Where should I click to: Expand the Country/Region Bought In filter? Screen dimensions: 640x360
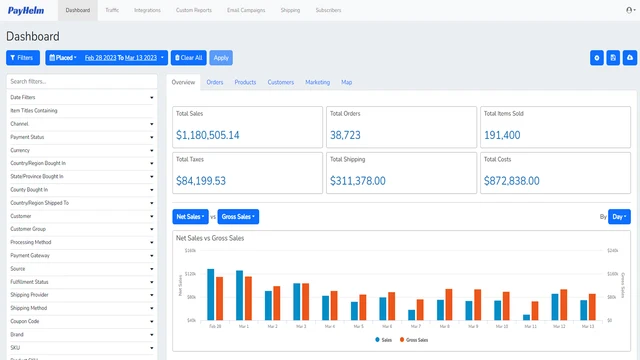(x=82, y=163)
